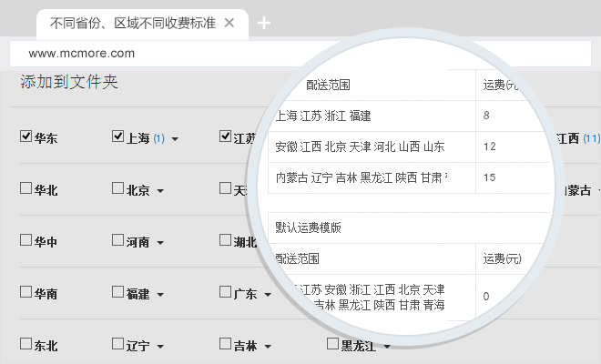This screenshot has height=364, width=601.
Task: Expand the 福建 city dropdown arrow
Action: pyautogui.click(x=159, y=295)
